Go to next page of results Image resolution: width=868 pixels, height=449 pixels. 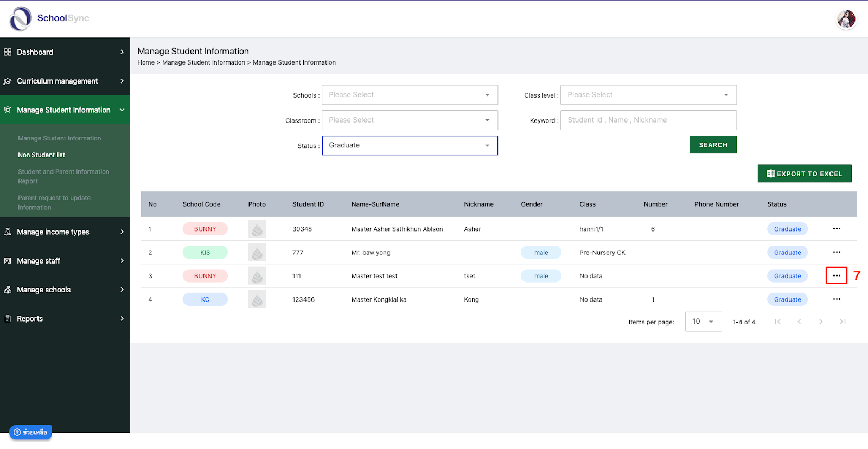click(821, 322)
